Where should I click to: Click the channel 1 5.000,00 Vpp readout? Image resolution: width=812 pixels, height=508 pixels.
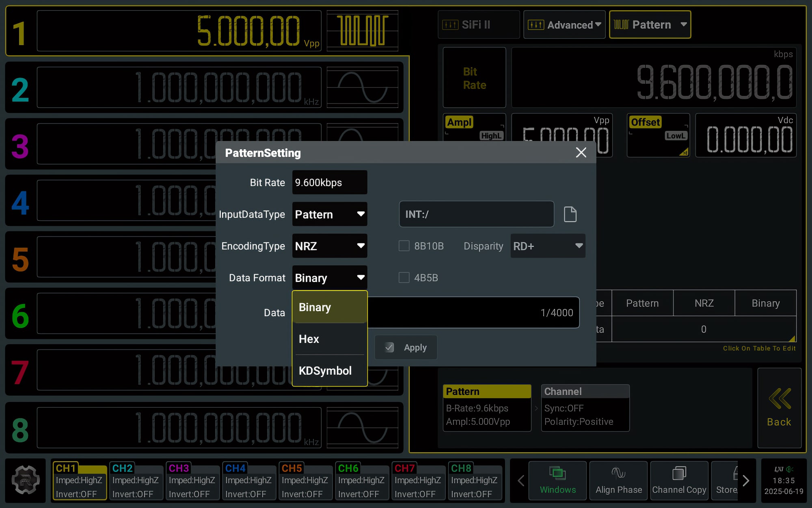point(179,30)
